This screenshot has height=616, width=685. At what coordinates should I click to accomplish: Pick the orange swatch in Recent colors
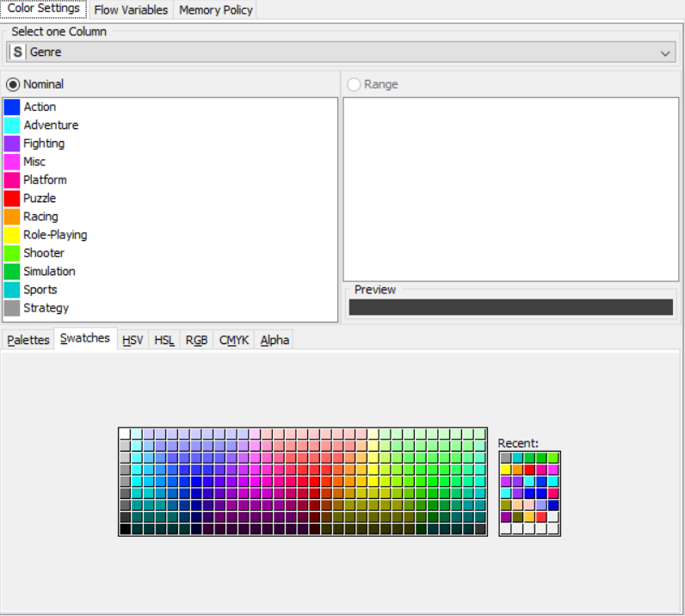click(518, 470)
